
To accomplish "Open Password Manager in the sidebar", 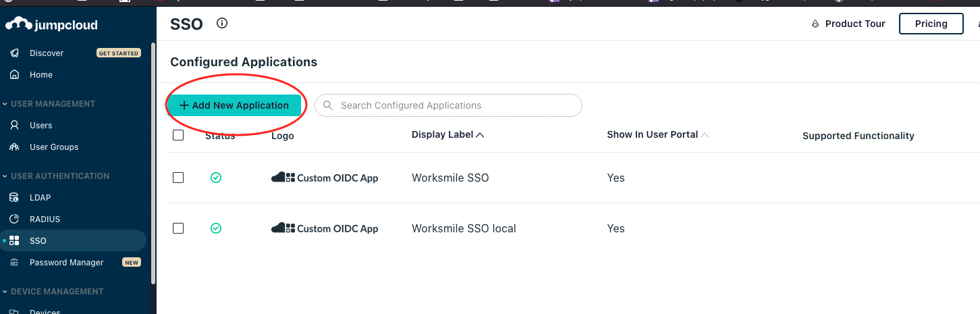I will pyautogui.click(x=67, y=263).
